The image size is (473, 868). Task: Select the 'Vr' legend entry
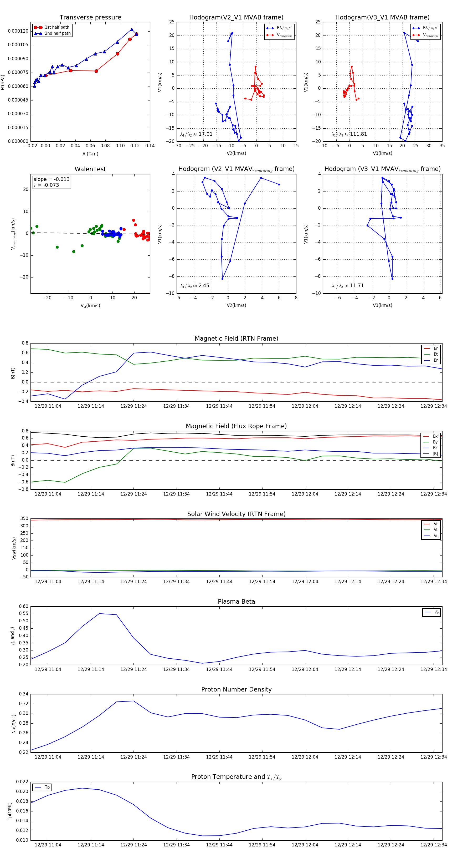431,524
